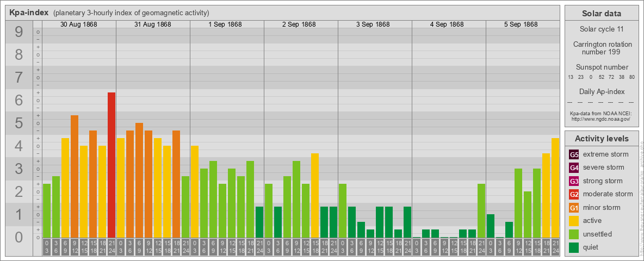This screenshot has height=261, width=644.
Task: Click the 21-24 dark green bar on 1 Sep 1868
Action: tap(259, 222)
